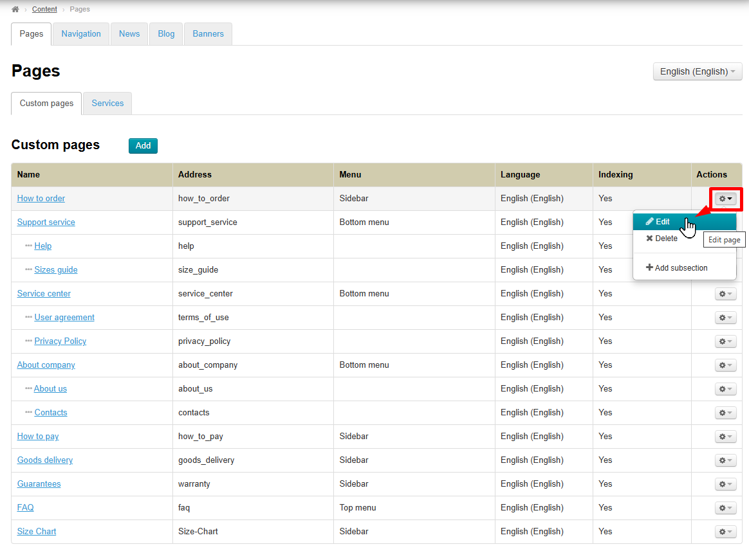Open gear actions for Service center row
This screenshot has height=560, width=749.
[x=725, y=294]
